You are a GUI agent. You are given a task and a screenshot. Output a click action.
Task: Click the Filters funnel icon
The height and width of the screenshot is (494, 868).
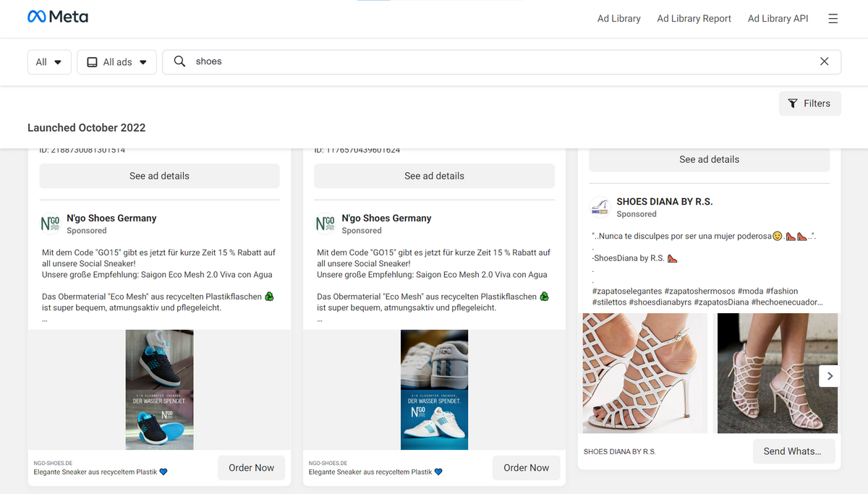coord(793,103)
